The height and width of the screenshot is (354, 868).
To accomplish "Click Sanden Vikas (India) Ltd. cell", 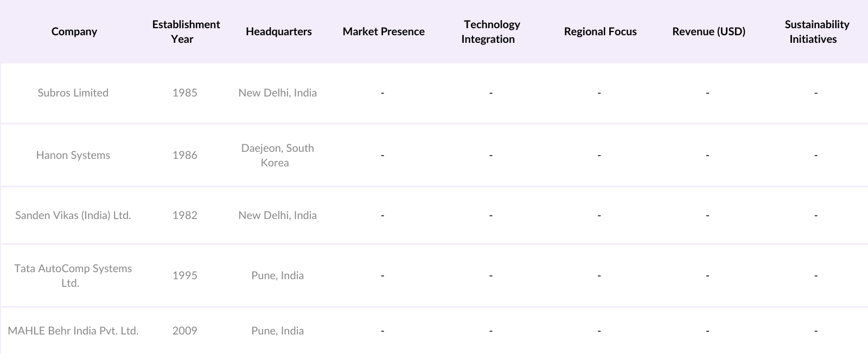I will tap(73, 215).
